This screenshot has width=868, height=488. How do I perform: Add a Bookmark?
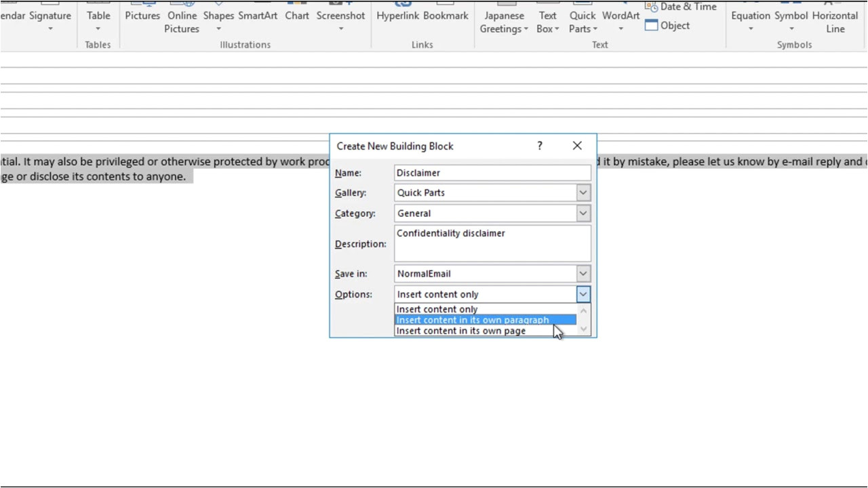[x=445, y=15]
